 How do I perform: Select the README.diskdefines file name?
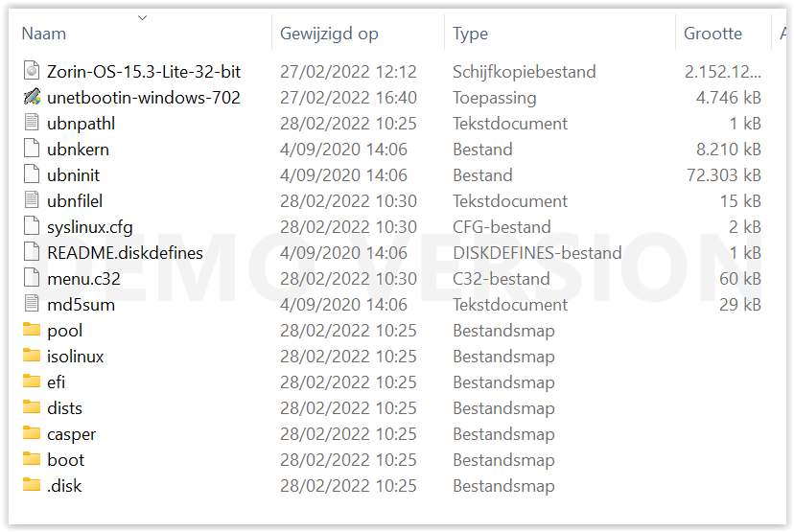point(125,253)
